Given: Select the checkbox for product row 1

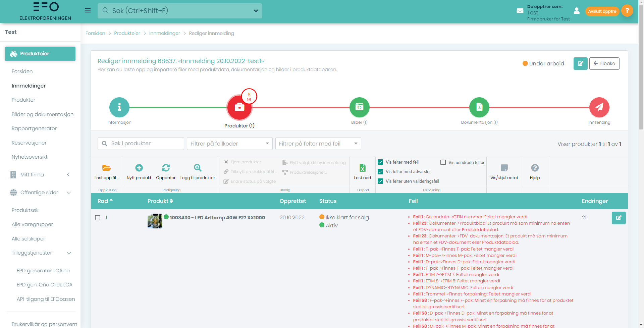Looking at the screenshot, I should 98,218.
